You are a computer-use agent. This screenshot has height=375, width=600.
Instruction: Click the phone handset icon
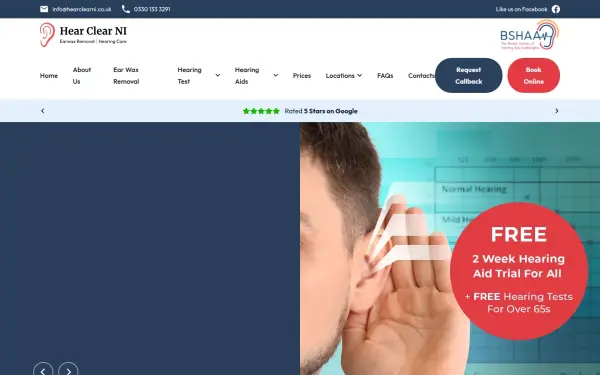point(126,9)
